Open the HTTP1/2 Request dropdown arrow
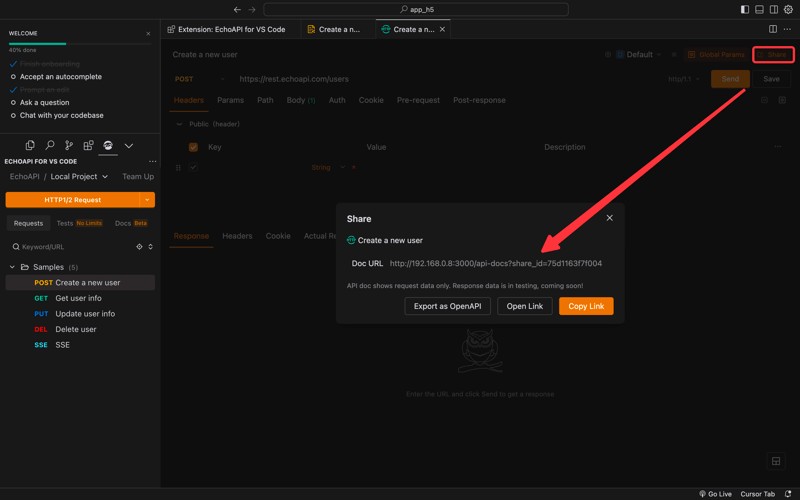 [x=147, y=200]
